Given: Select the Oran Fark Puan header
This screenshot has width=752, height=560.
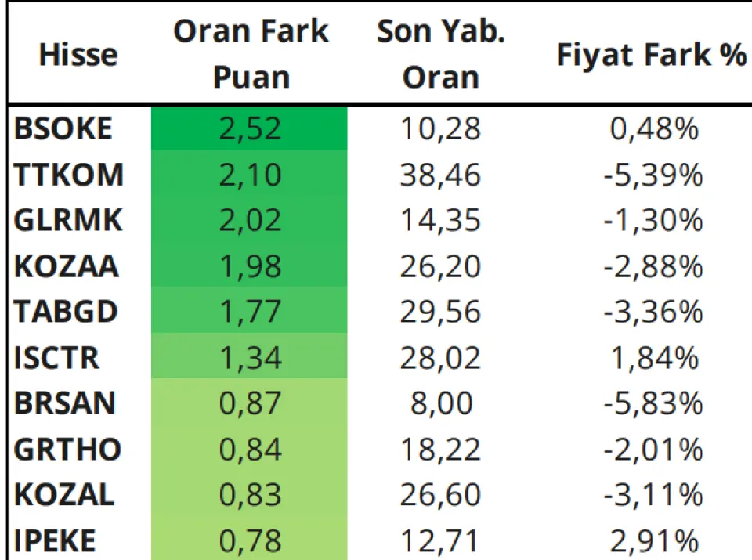Looking at the screenshot, I should [x=251, y=54].
